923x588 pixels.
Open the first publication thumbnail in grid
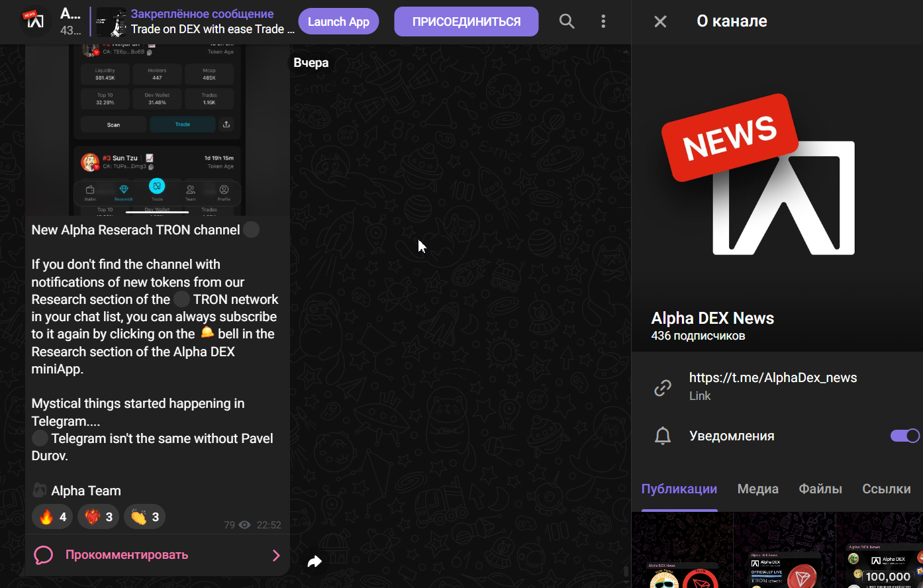click(682, 550)
